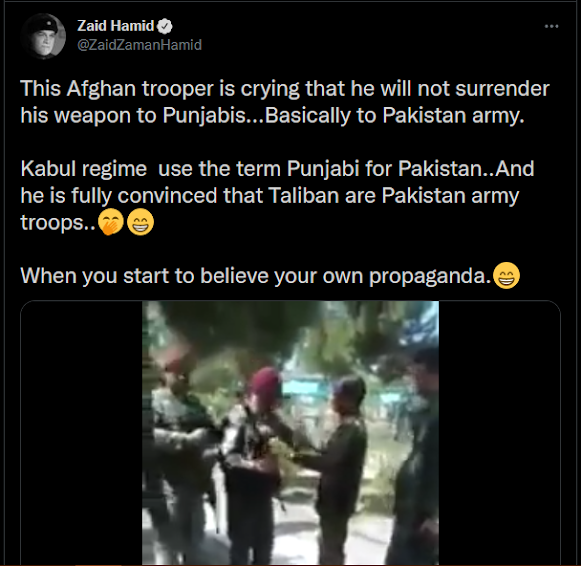Open the three-dot more options menu

coord(551,26)
